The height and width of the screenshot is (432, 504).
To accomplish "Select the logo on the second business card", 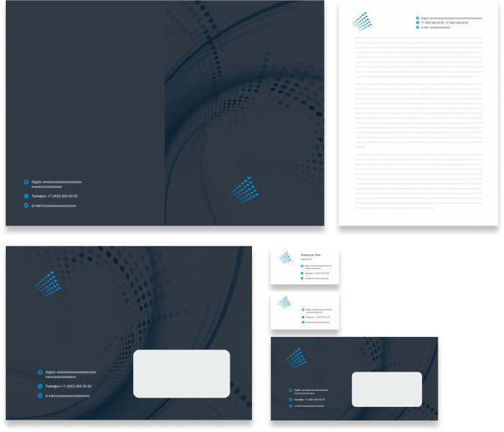I will 284,302.
